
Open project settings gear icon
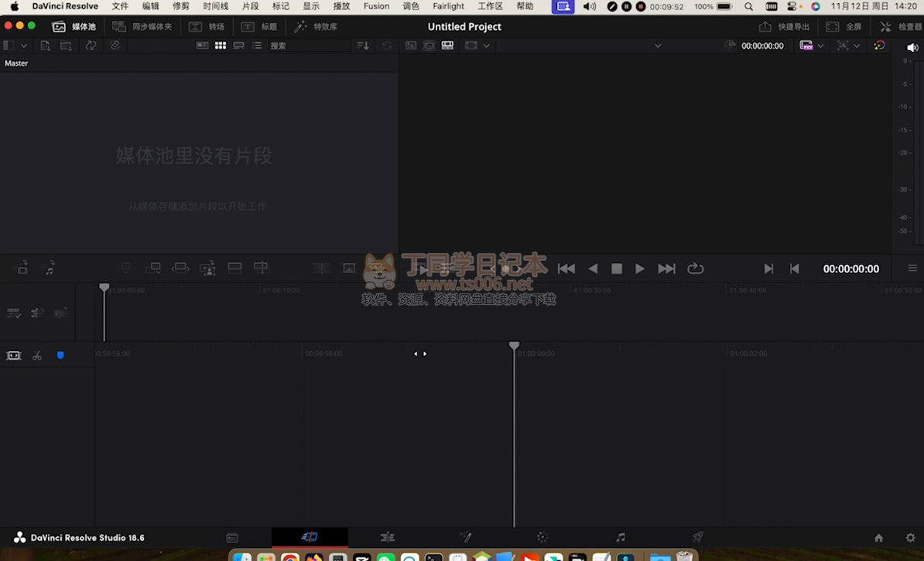click(910, 538)
